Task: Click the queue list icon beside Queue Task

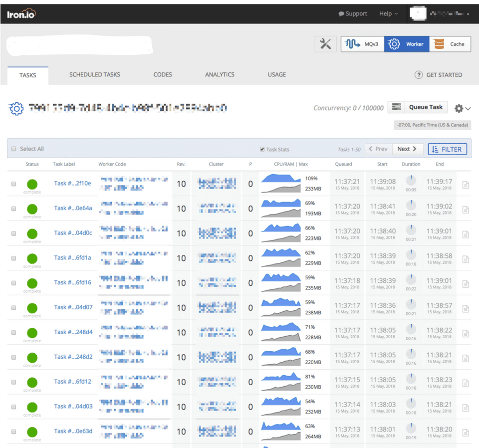Action: 396,107
